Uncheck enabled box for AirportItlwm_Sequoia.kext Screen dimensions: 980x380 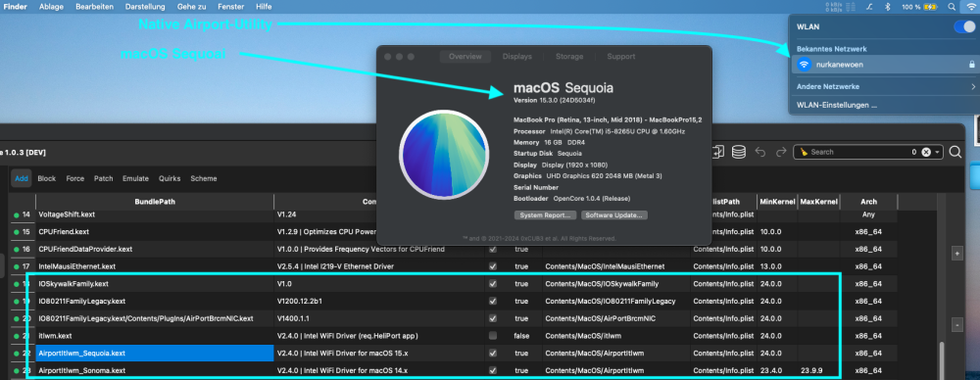coord(493,354)
